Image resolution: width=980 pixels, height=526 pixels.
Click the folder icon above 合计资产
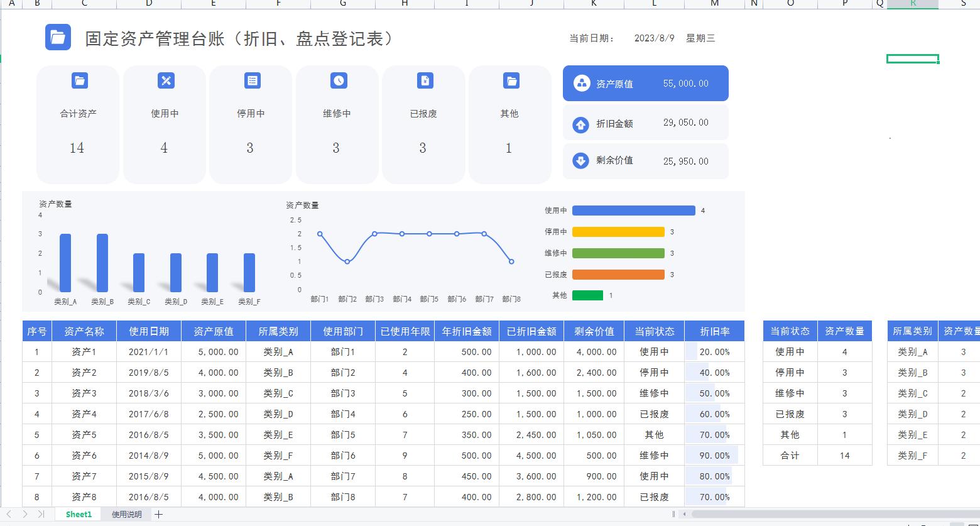pyautogui.click(x=80, y=80)
